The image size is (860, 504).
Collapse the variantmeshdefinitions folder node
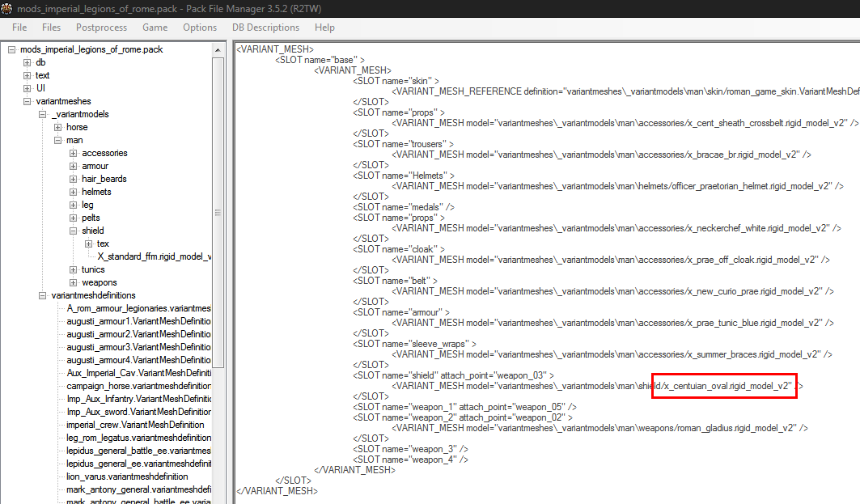click(x=42, y=295)
